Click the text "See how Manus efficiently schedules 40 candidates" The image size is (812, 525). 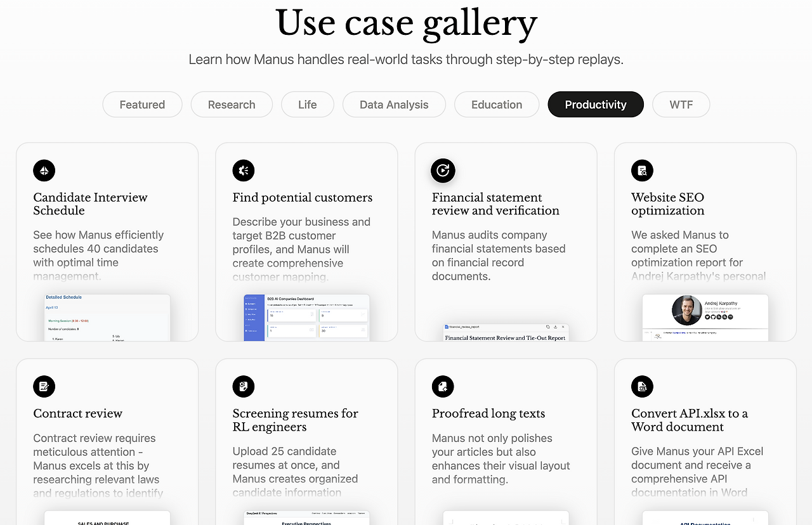tap(98, 242)
